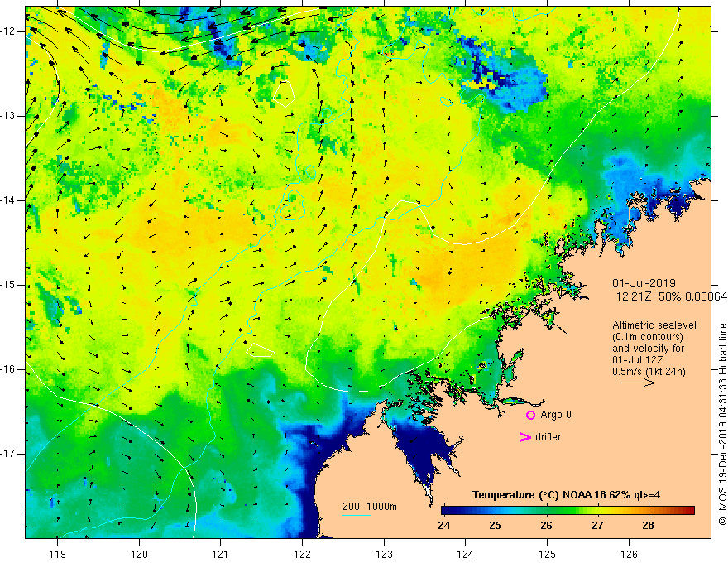The width and height of the screenshot is (728, 563).
Task: Click the longitude axis label 120
Action: pyautogui.click(x=139, y=554)
